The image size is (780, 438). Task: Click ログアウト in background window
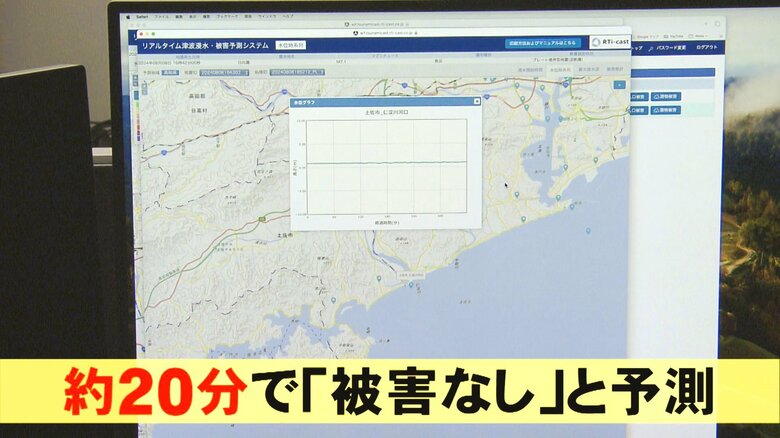707,47
